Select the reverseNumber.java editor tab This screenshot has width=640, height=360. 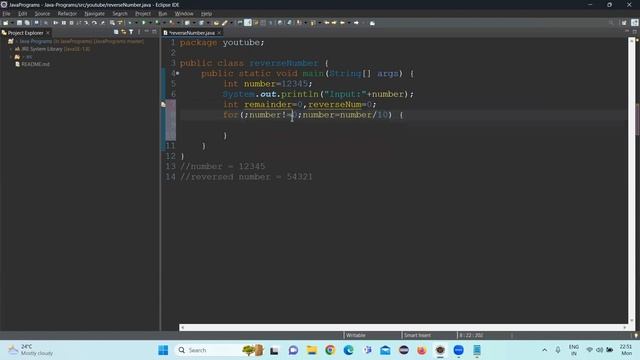coord(191,33)
